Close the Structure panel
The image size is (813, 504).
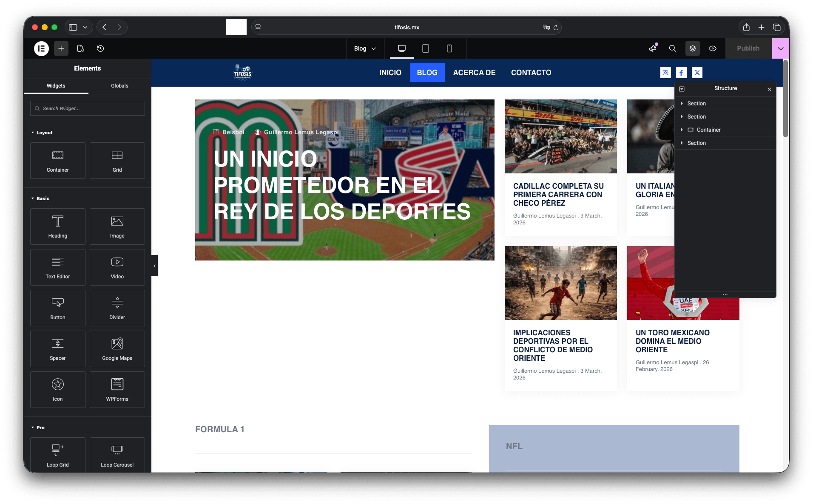pyautogui.click(x=769, y=89)
